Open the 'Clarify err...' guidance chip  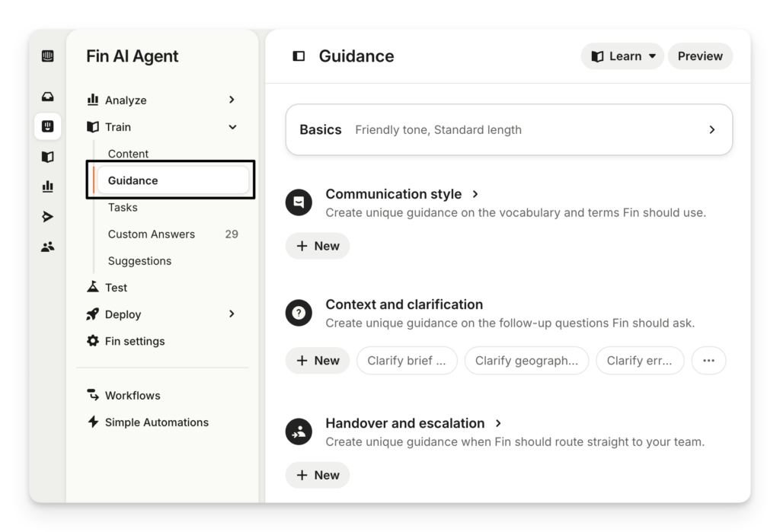pyautogui.click(x=640, y=361)
